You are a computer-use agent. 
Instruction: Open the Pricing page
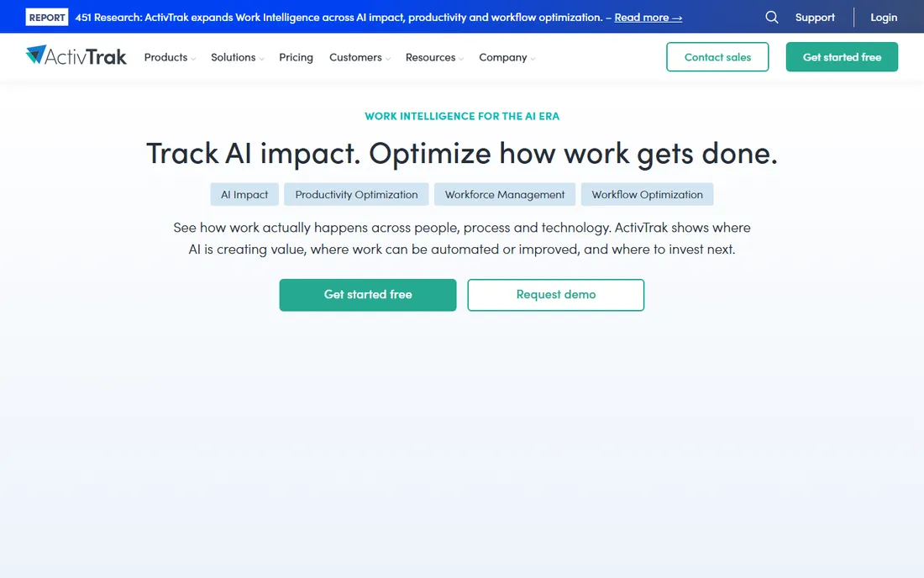point(296,57)
